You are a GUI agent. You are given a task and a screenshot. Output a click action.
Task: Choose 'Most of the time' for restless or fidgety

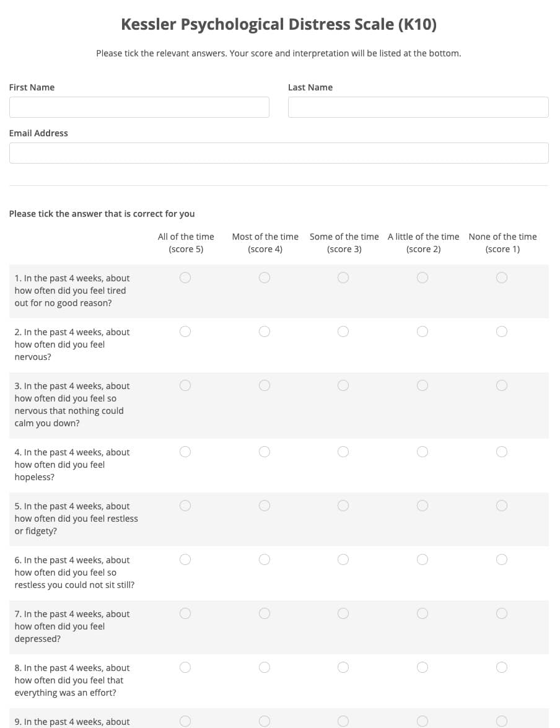(x=265, y=506)
